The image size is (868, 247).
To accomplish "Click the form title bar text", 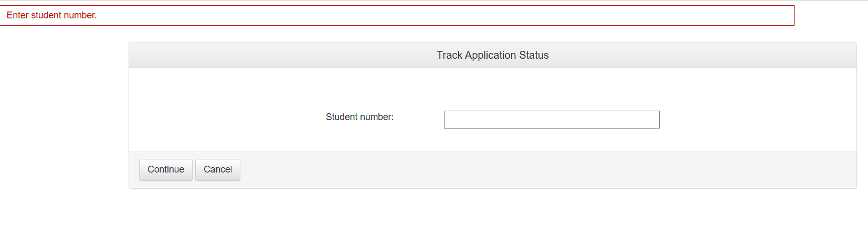I will click(492, 55).
